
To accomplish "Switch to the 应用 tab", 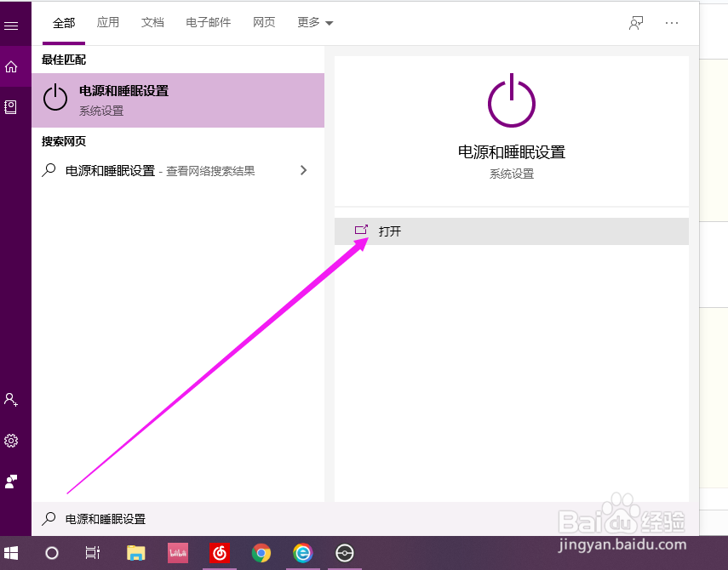I will coord(108,22).
